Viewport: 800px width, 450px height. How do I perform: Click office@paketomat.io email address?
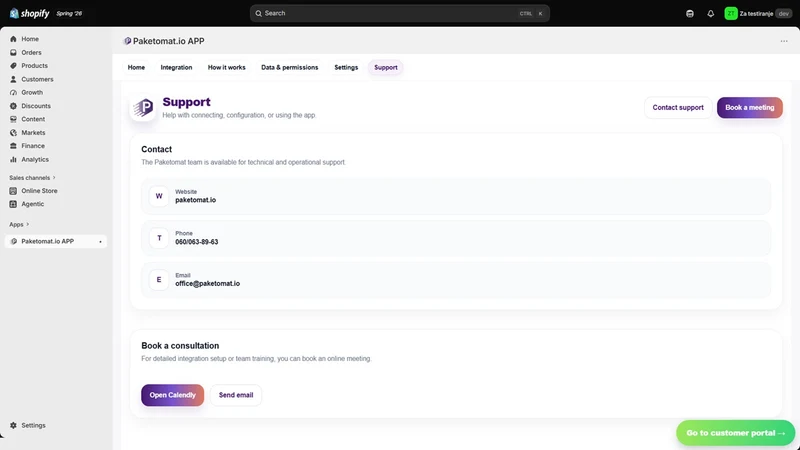pos(207,284)
